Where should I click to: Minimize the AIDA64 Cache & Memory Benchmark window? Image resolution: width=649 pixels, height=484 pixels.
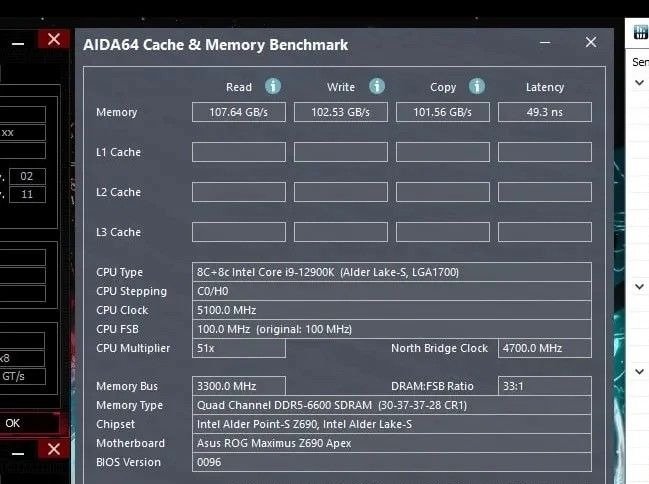coord(545,43)
